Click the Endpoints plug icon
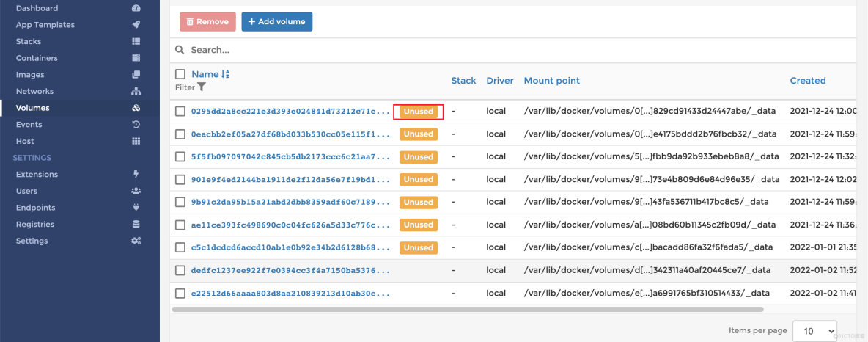868x342 pixels. [136, 208]
